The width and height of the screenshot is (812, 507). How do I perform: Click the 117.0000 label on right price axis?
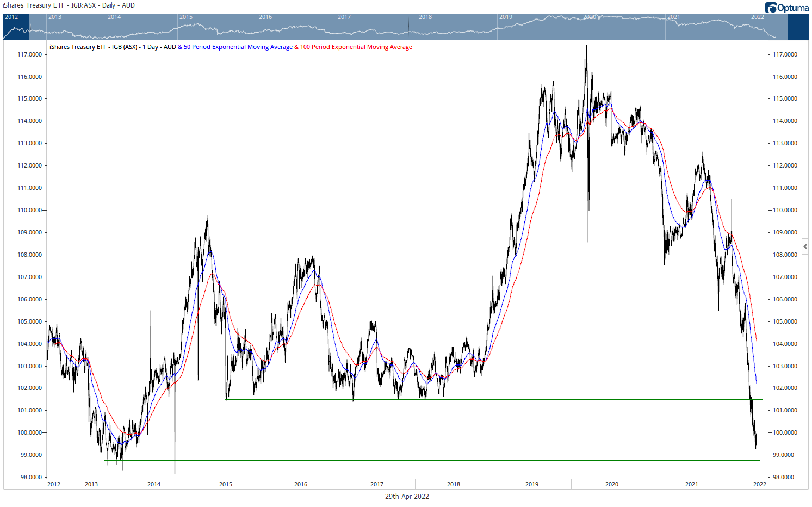click(785, 54)
